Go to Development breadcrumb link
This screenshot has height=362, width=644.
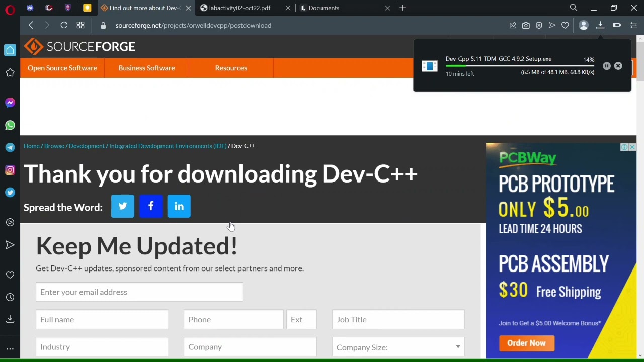click(87, 146)
